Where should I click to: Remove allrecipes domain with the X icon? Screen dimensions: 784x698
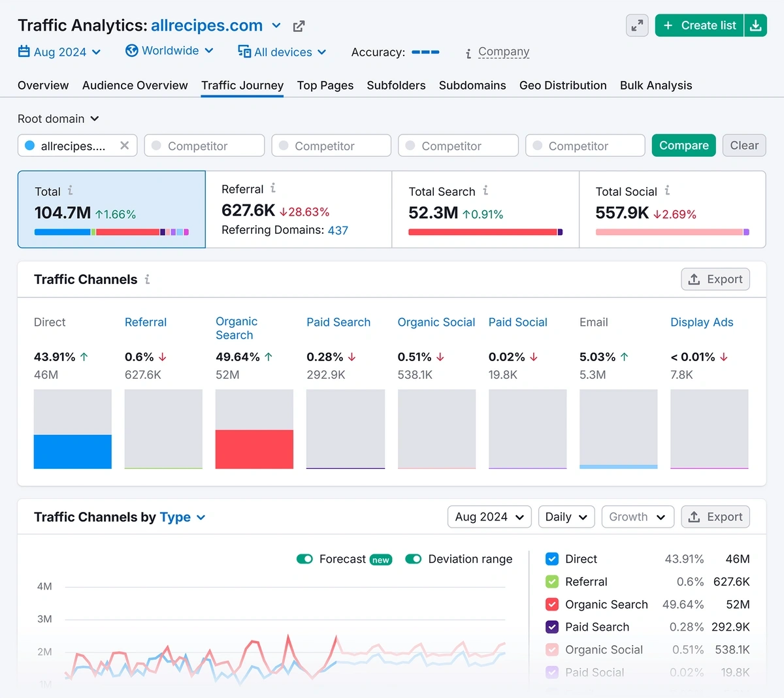pos(124,146)
